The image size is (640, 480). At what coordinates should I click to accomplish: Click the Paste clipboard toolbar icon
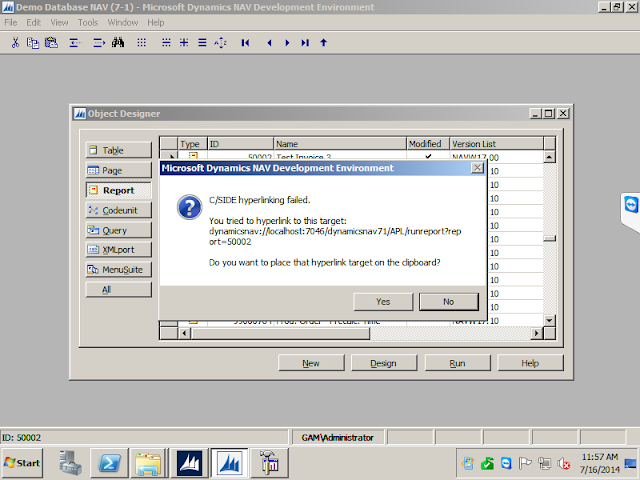pyautogui.click(x=51, y=42)
